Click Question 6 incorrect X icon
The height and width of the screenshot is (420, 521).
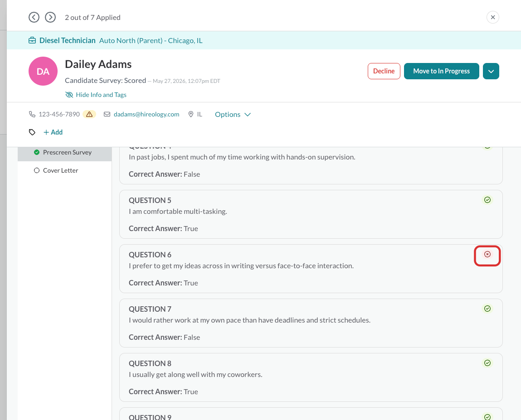[x=487, y=254]
